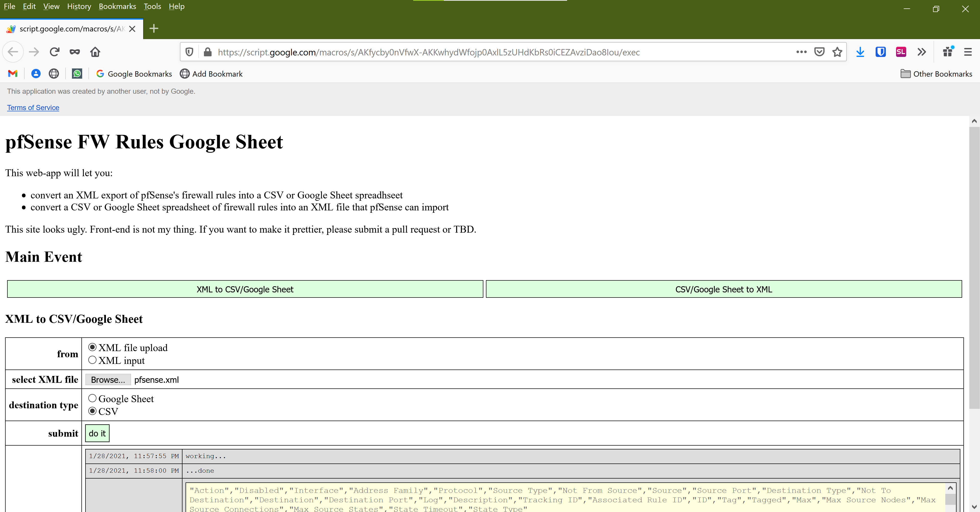980x512 pixels.
Task: Switch to XML to CSV/Google Sheet section
Action: [x=245, y=289]
